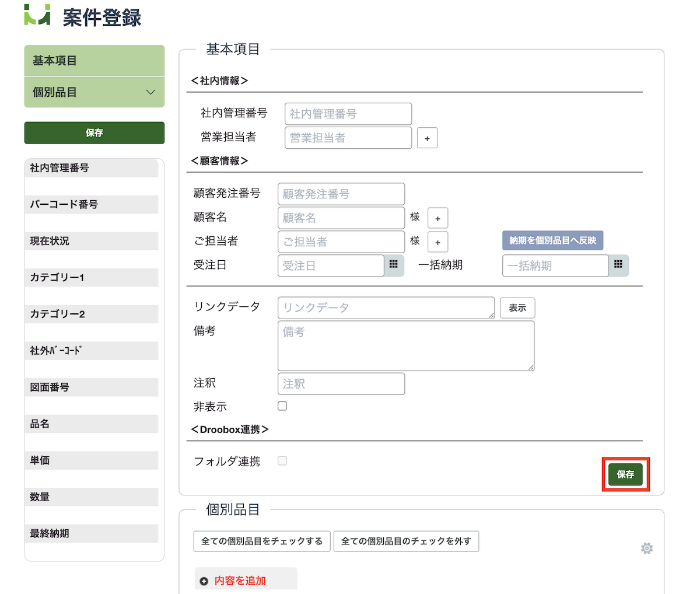Toggle the 非表示 checkbox

pyautogui.click(x=282, y=406)
